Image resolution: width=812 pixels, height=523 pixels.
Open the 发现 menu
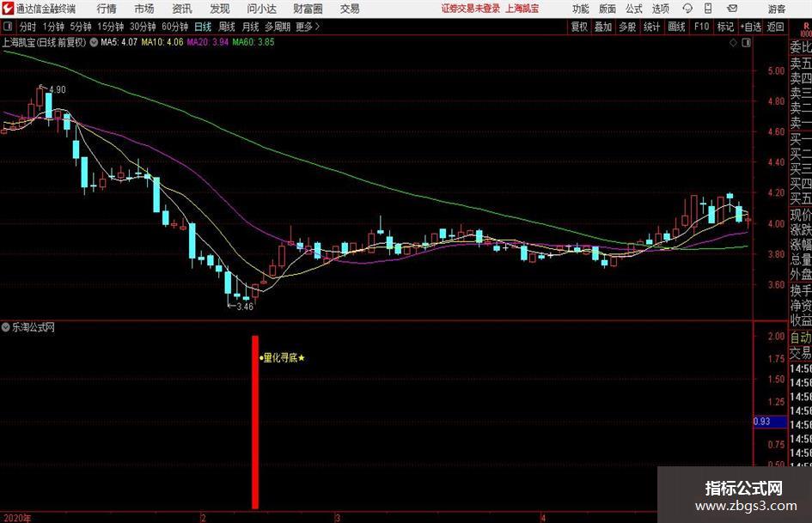[220, 9]
